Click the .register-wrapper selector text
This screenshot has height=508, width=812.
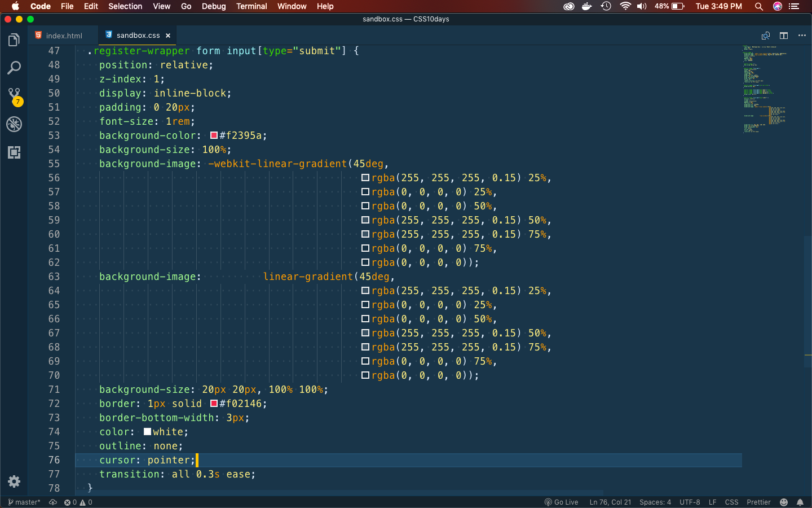139,51
